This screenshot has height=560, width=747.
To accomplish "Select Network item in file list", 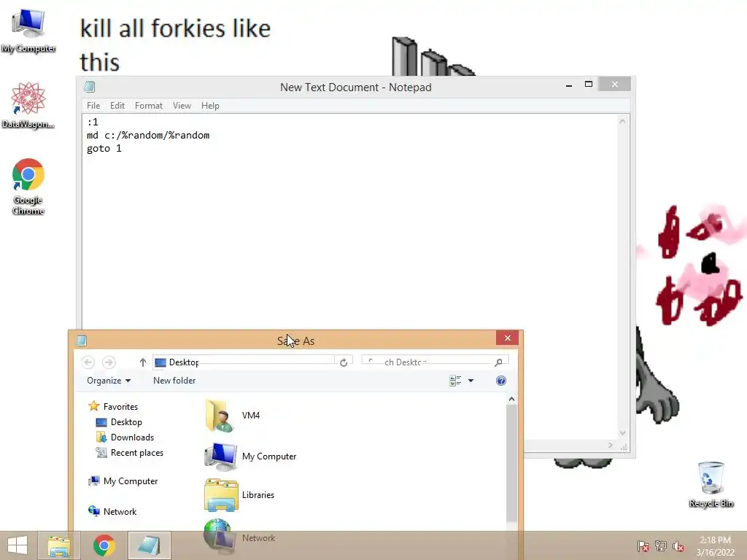I will coord(239,535).
